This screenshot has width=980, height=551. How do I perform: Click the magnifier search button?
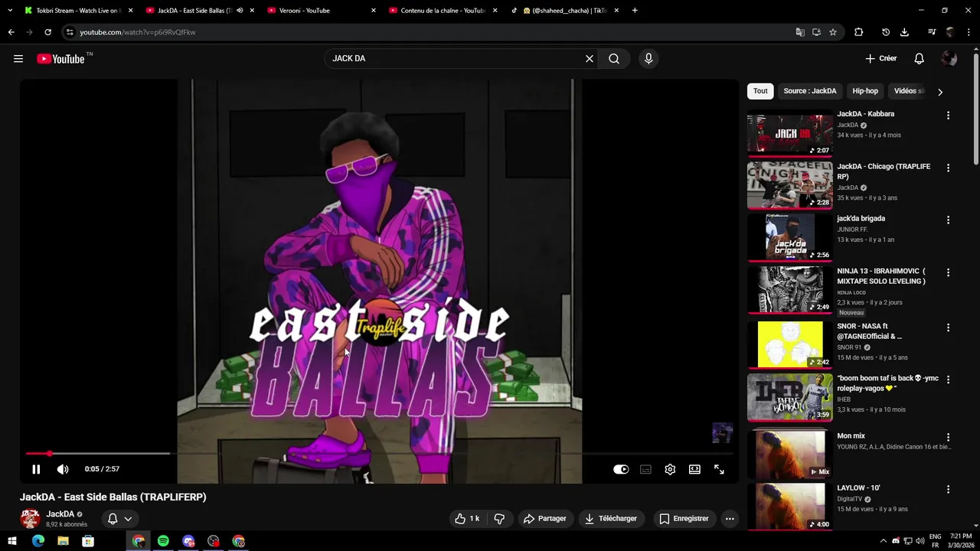(614, 59)
